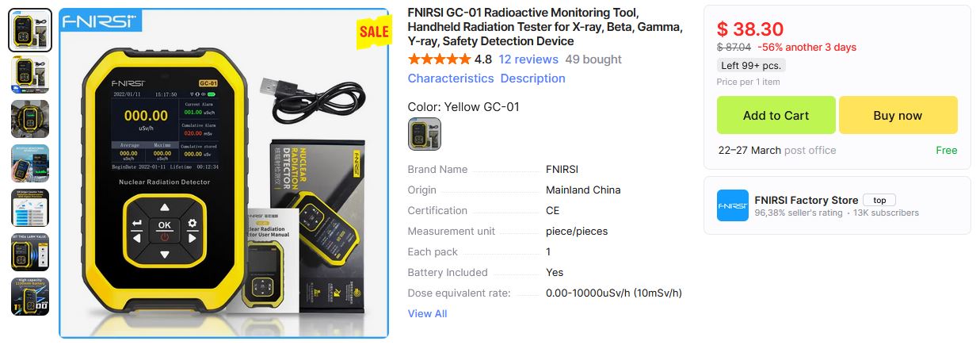Select the second product thumbnail with accessories

pyautogui.click(x=30, y=75)
